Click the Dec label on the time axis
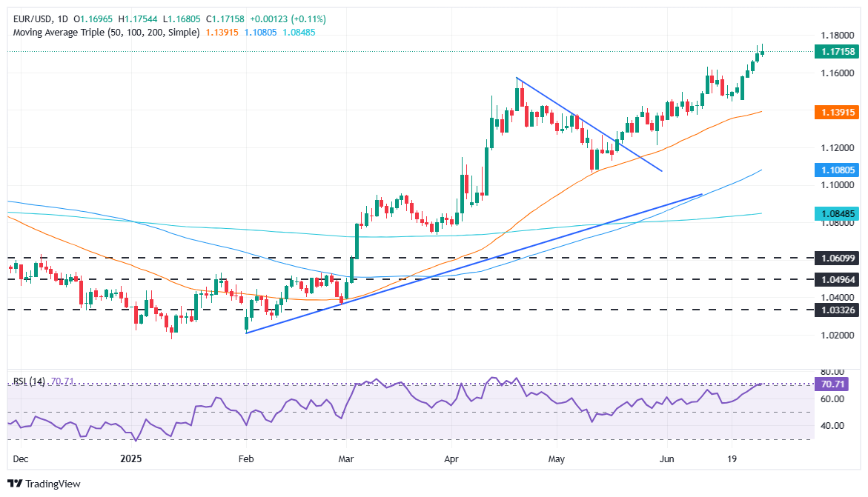Screen dimensions: 868x497 point(22,459)
